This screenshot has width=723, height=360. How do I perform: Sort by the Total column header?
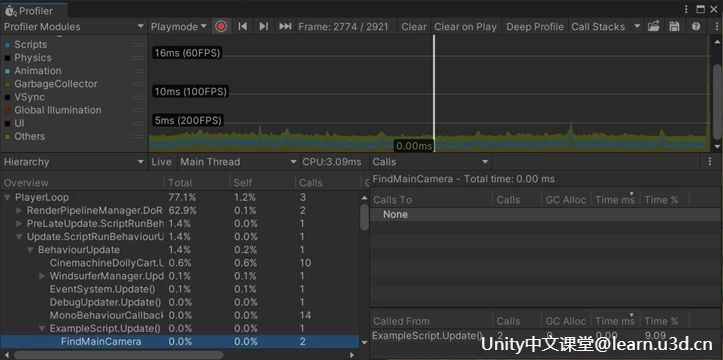(197, 183)
